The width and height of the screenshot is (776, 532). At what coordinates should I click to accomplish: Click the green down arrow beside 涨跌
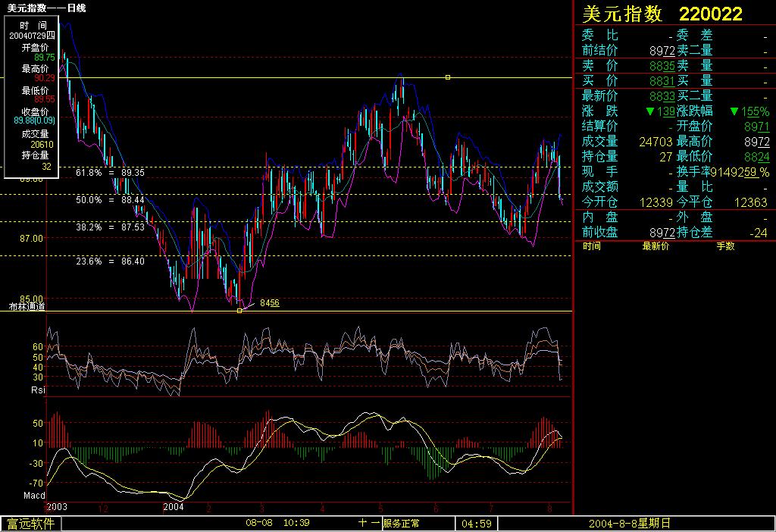click(649, 111)
